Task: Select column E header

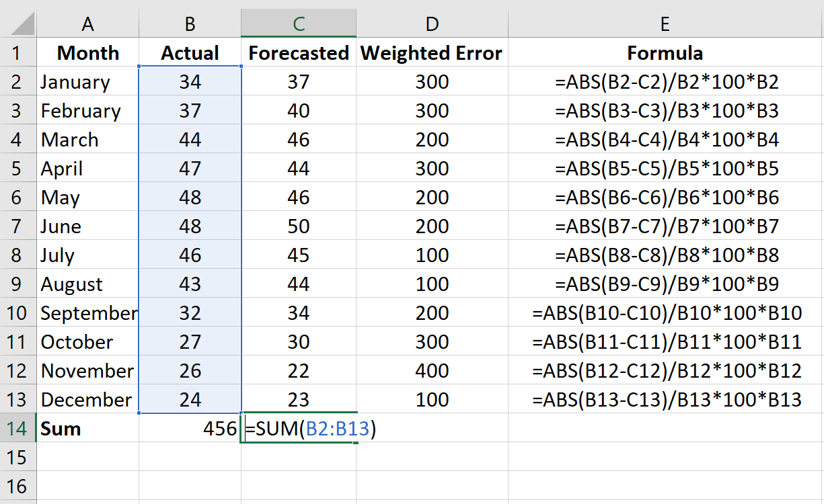Action: pyautogui.click(x=665, y=22)
